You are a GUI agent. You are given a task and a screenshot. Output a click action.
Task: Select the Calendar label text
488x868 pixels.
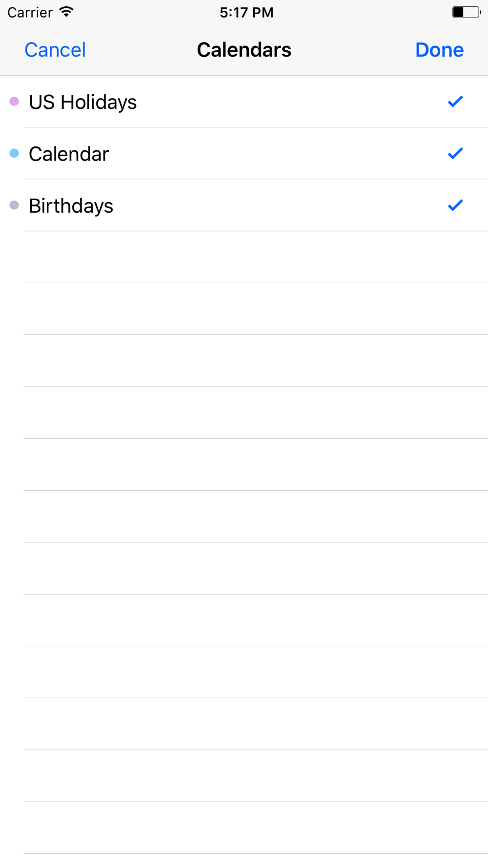(x=69, y=154)
